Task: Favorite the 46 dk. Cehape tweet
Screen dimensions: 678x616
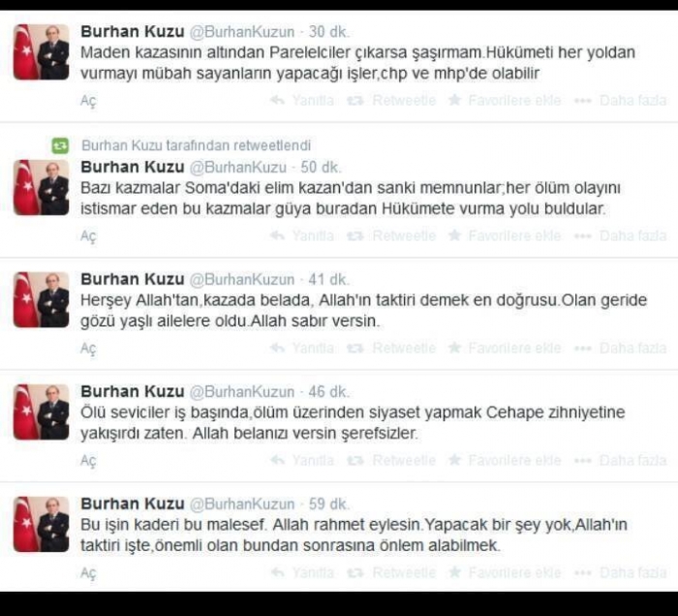Action: [x=505, y=460]
